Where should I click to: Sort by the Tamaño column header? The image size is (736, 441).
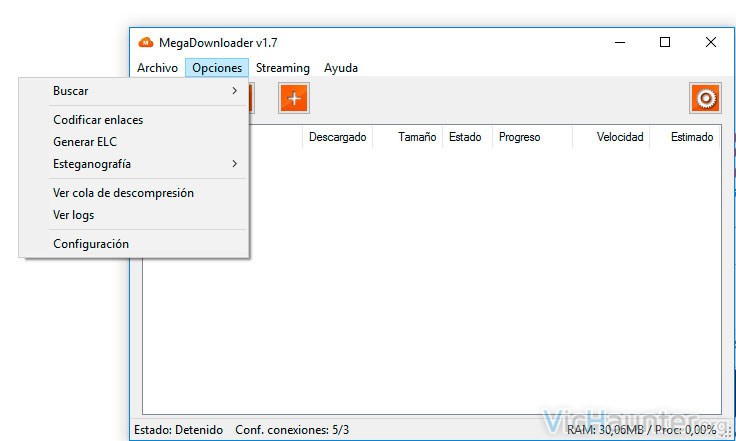pyautogui.click(x=407, y=137)
